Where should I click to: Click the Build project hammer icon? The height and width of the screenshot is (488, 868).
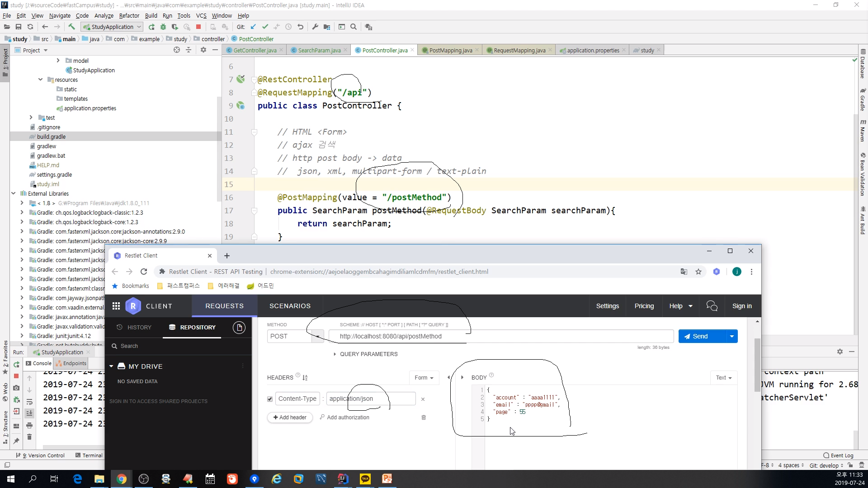[71, 27]
